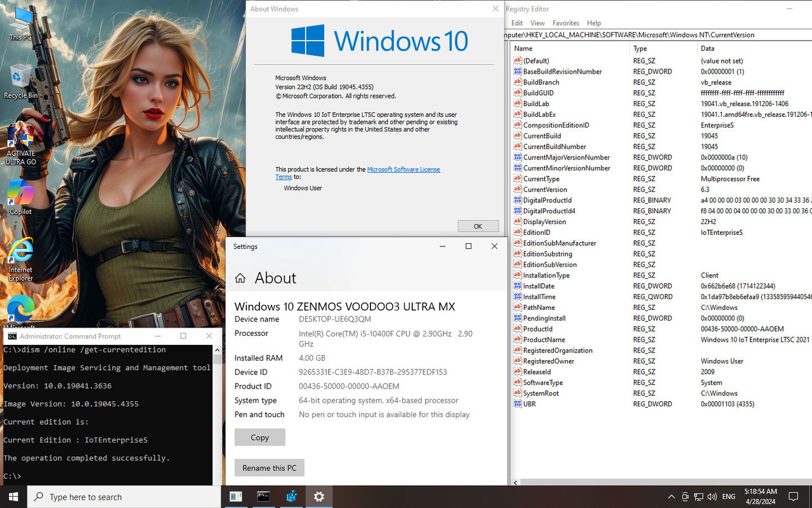Click the taskbar search box

pos(124,497)
